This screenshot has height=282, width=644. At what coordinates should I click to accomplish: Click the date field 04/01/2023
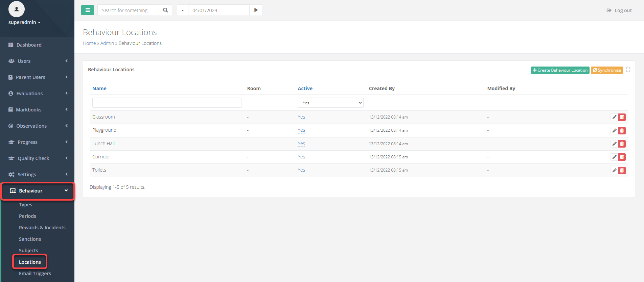(x=219, y=10)
